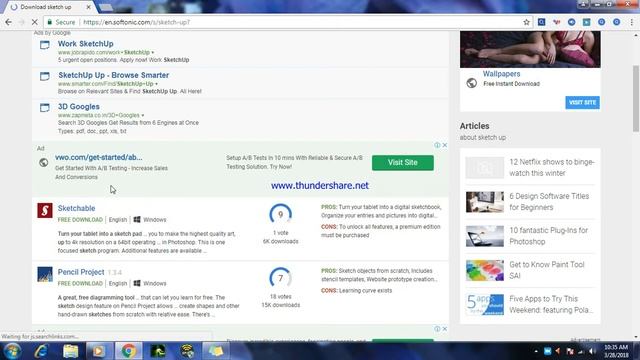Stop page loading with the X button
Viewport: 640px width, 360px height.
click(35, 22)
